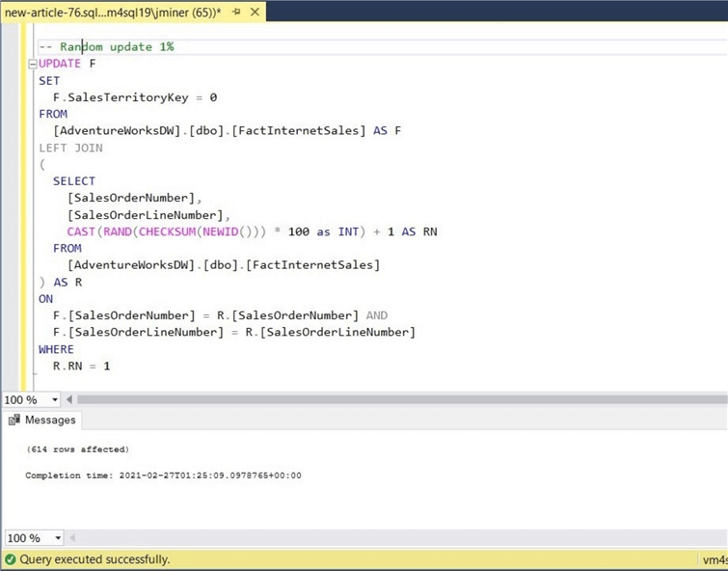This screenshot has height=571, width=728.
Task: Click the F.[SalesOrderNumber] join condition line
Action: [220, 316]
